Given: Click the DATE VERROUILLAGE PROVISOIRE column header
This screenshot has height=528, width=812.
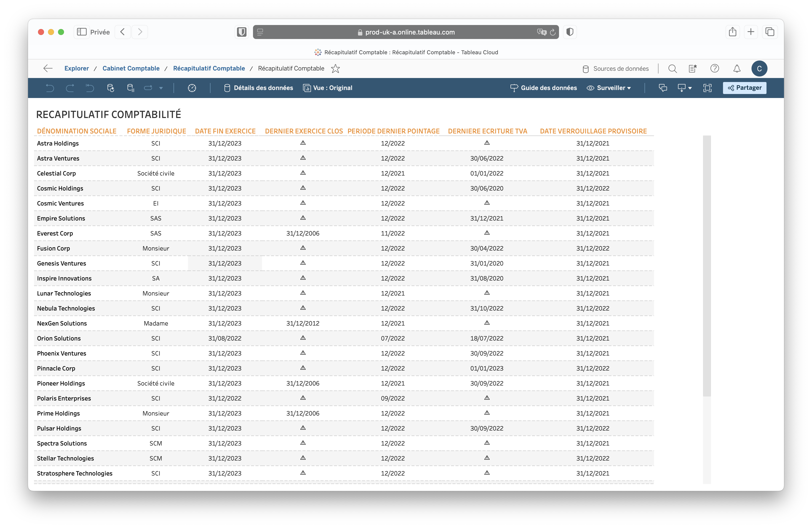Looking at the screenshot, I should click(x=593, y=131).
